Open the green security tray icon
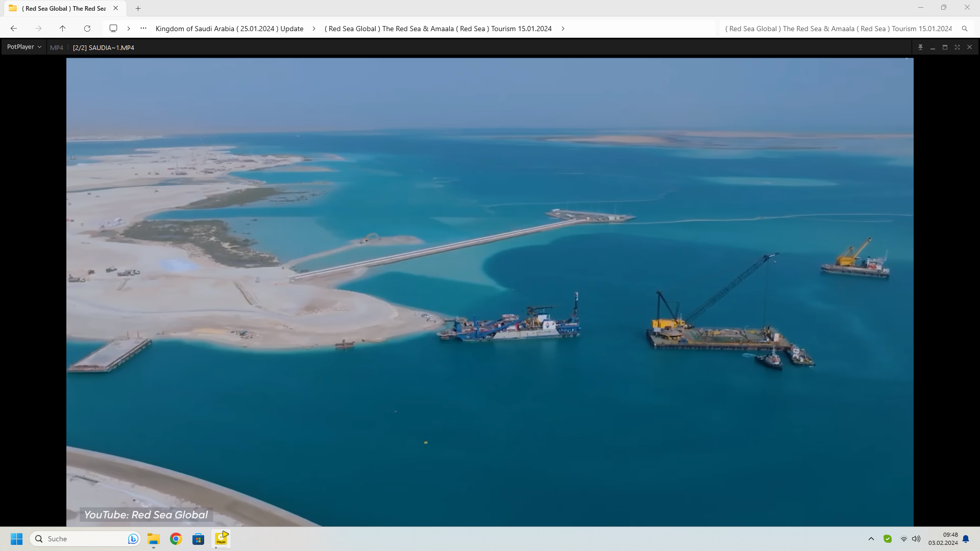 coord(888,539)
